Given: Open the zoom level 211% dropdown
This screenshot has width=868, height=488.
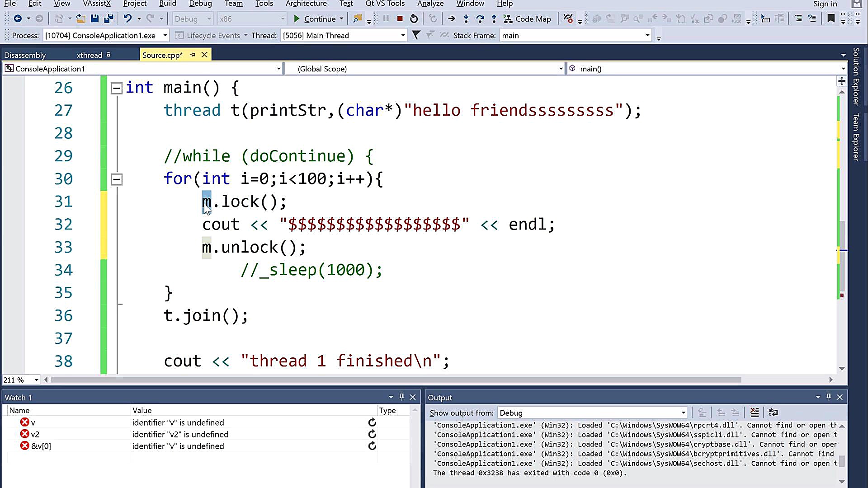Looking at the screenshot, I should pos(37,380).
